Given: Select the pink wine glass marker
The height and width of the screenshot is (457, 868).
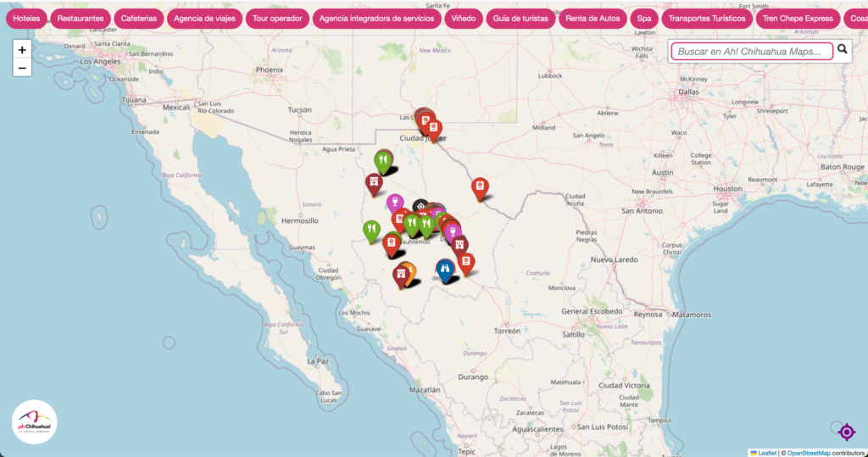Looking at the screenshot, I should click(394, 202).
